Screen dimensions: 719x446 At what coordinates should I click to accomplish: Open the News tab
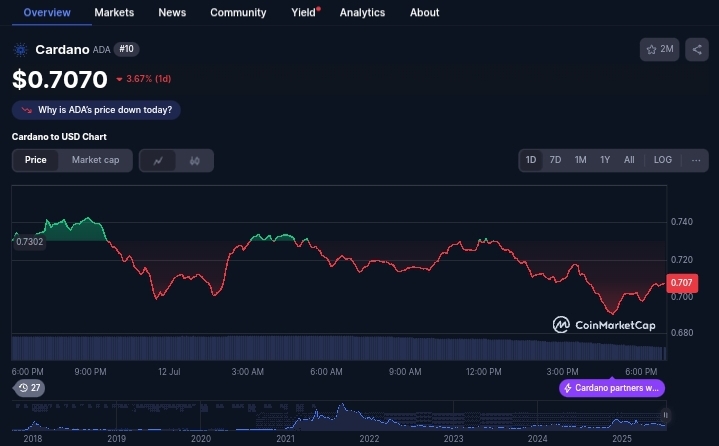172,12
